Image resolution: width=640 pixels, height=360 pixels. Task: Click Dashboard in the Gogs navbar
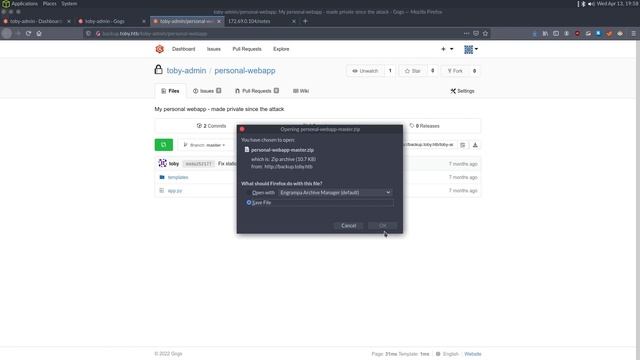(183, 49)
